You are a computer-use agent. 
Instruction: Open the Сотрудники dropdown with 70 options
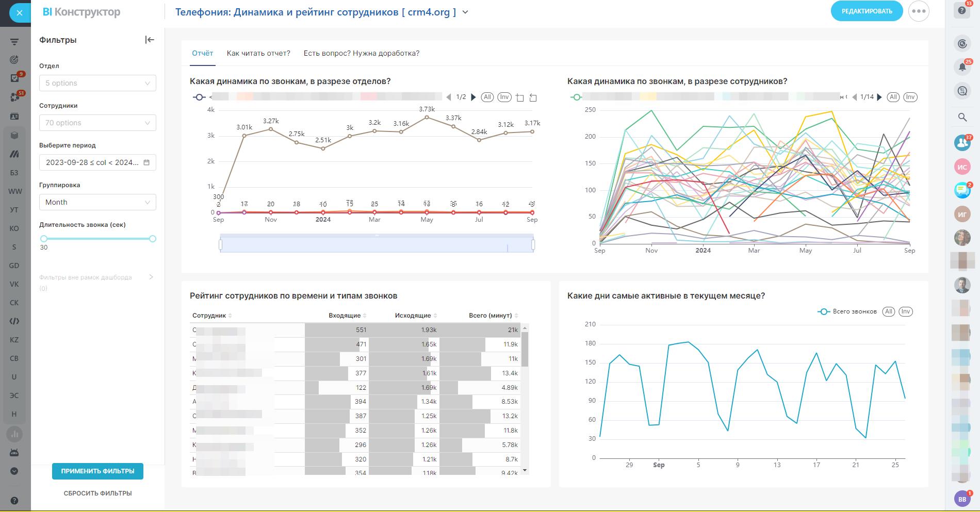[97, 123]
